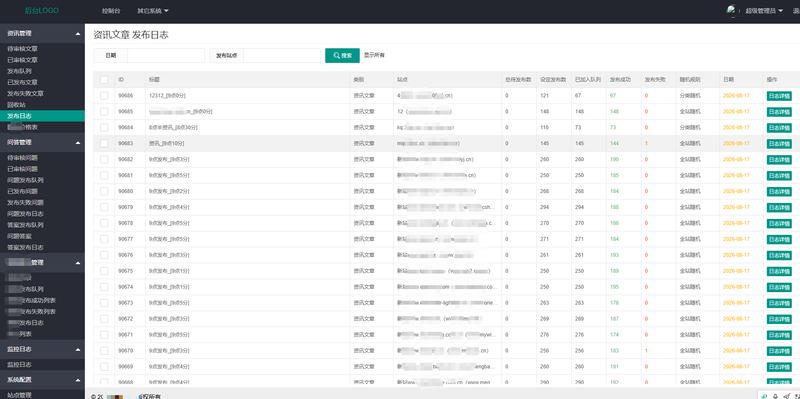The height and width of the screenshot is (399, 800).
Task: Open 监控日志 sub-item in the sidebar
Action: click(19, 365)
